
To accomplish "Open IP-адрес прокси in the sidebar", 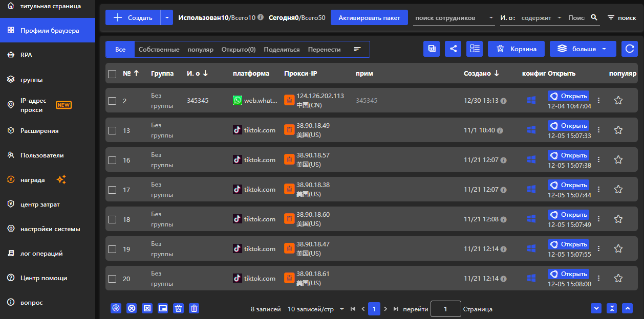I will coord(48,105).
